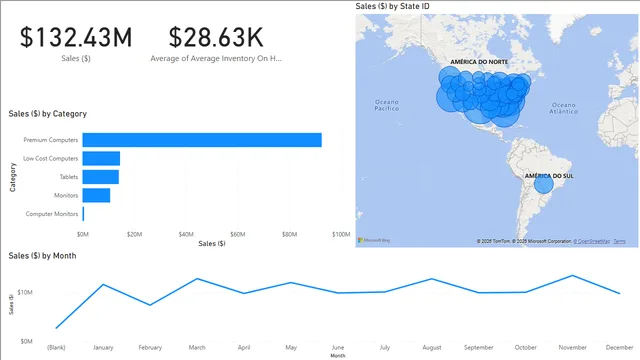The height and width of the screenshot is (360, 640).
Task: Click the '$10M' line chart axis tick
Action: [x=25, y=293]
